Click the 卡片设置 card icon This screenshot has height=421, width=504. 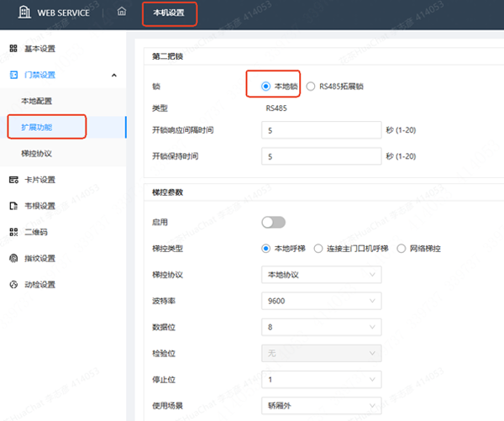13,179
